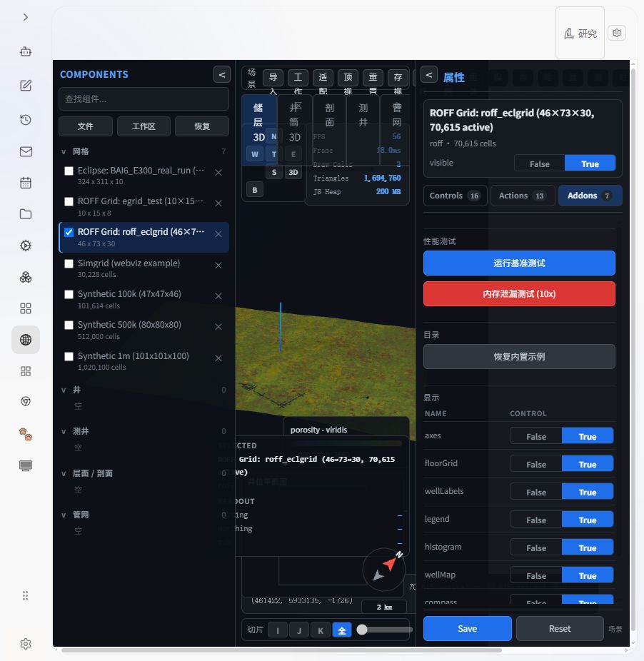Image resolution: width=644 pixels, height=661 pixels.
Task: Remove Synthetic 1m (101x101x100) with its X icon
Action: pos(218,358)
